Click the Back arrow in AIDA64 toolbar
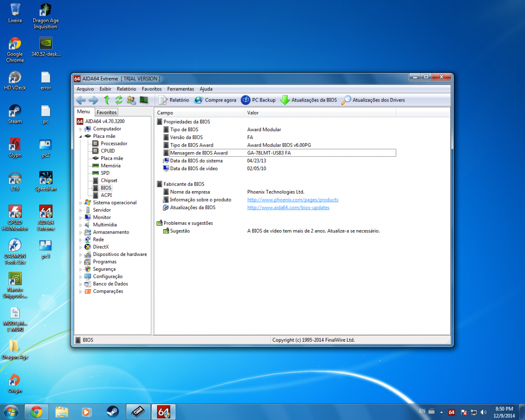This screenshot has height=420, width=525. coord(81,100)
